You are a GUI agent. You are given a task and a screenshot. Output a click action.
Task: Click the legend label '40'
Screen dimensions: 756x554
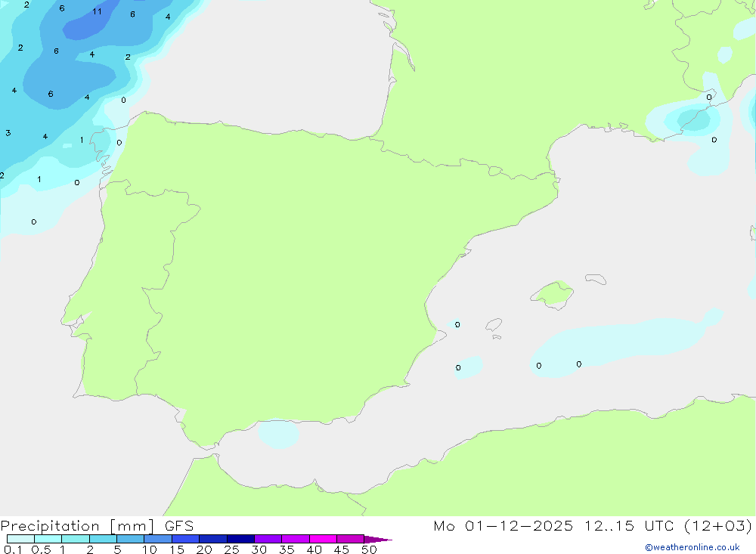(314, 549)
